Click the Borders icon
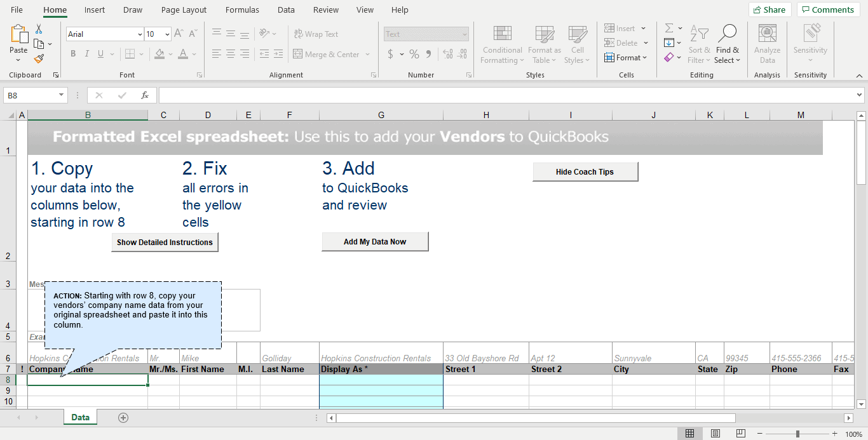Image resolution: width=868 pixels, height=440 pixels. click(130, 54)
